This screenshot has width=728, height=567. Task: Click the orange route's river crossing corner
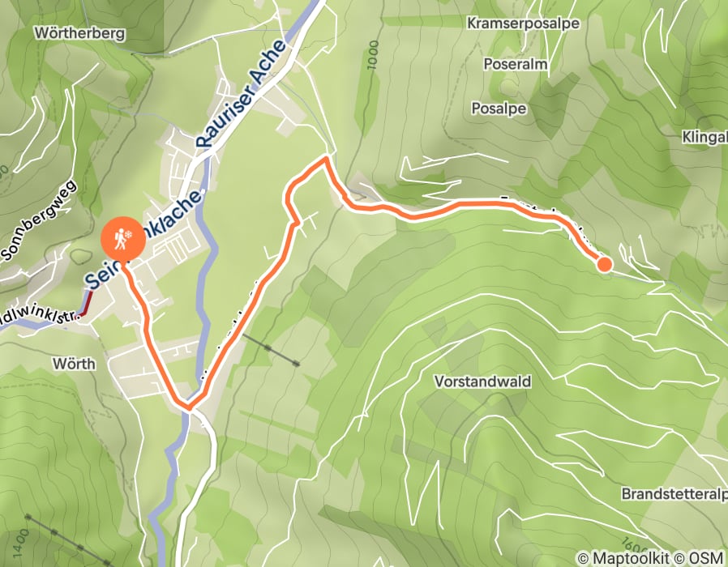tap(189, 408)
